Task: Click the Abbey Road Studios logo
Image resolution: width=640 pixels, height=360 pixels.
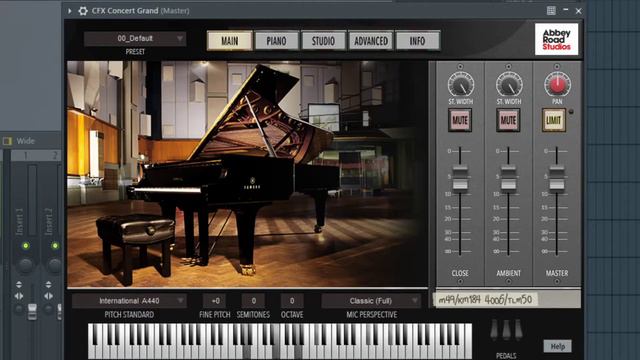Action: [556, 39]
